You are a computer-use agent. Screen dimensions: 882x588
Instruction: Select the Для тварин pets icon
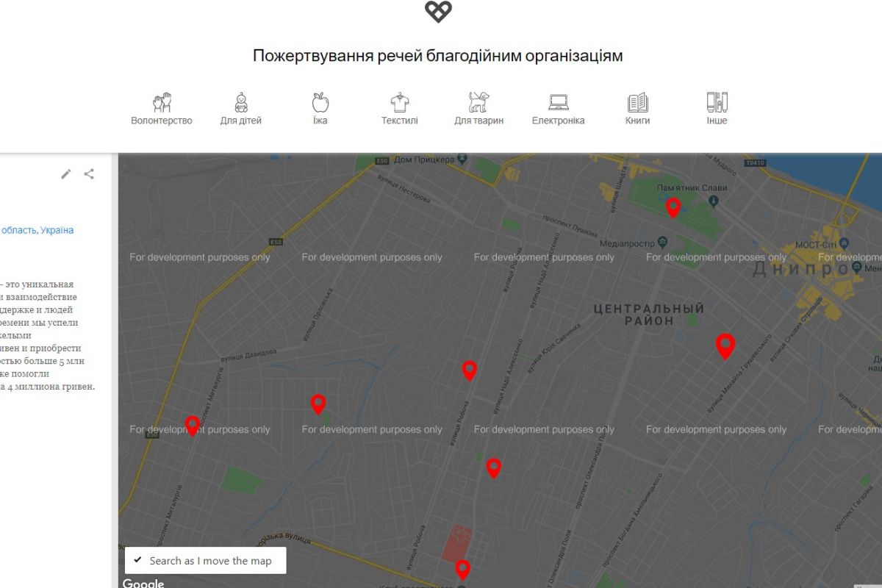pos(478,102)
